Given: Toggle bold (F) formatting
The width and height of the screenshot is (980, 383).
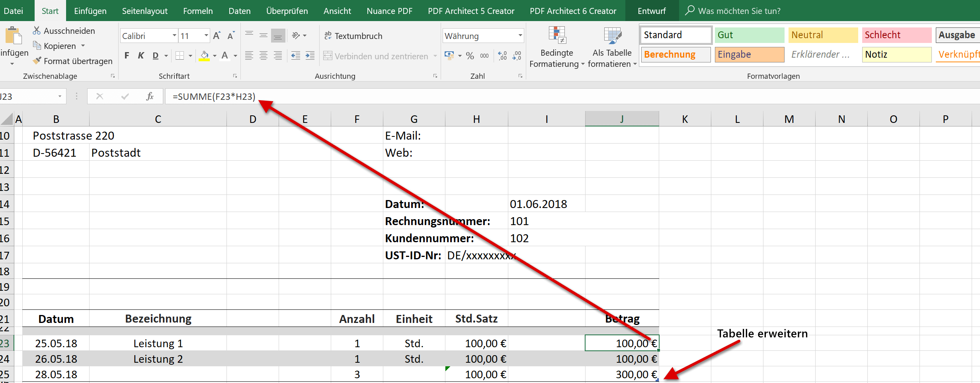Looking at the screenshot, I should [x=127, y=56].
